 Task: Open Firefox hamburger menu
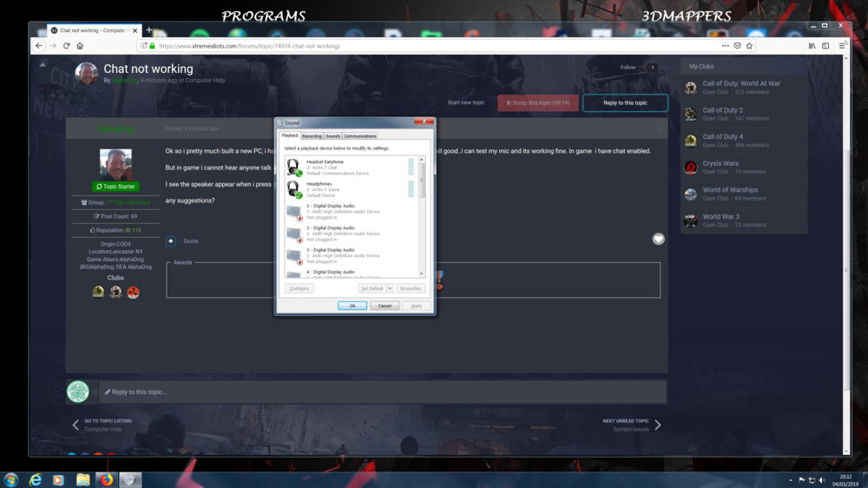point(842,46)
